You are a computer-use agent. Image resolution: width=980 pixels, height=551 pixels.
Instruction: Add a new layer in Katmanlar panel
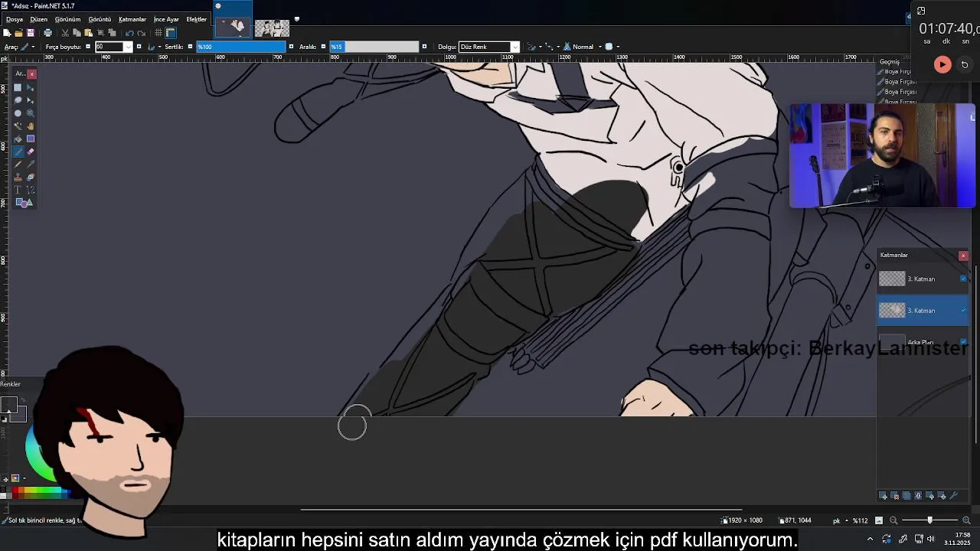tap(883, 496)
